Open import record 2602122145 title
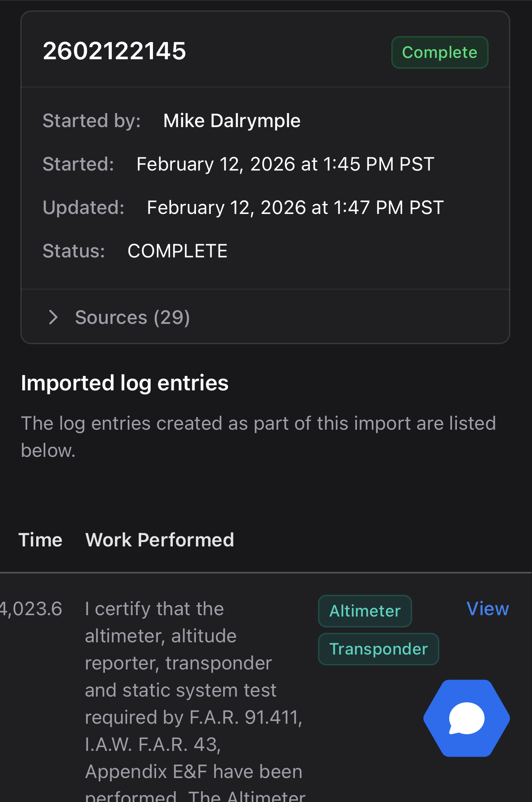Image resolution: width=532 pixels, height=802 pixels. [x=114, y=51]
